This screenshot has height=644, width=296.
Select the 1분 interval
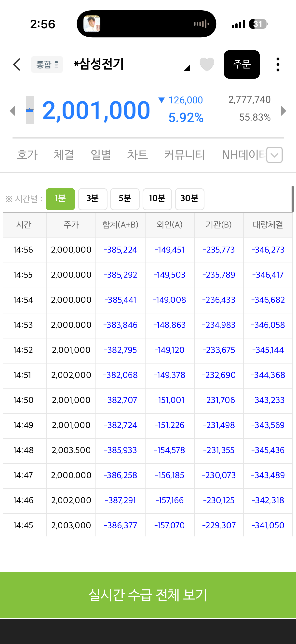[x=60, y=199]
